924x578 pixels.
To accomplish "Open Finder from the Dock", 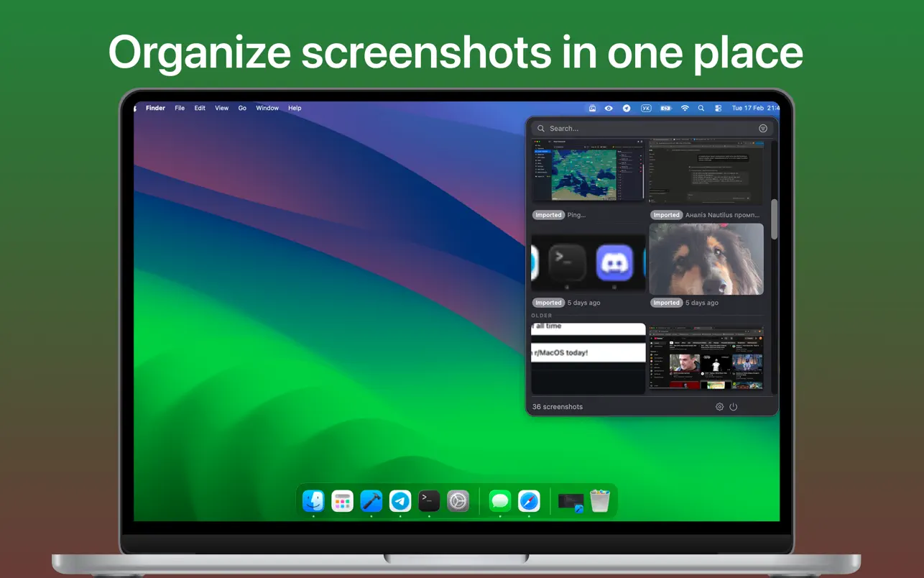I will [313, 500].
